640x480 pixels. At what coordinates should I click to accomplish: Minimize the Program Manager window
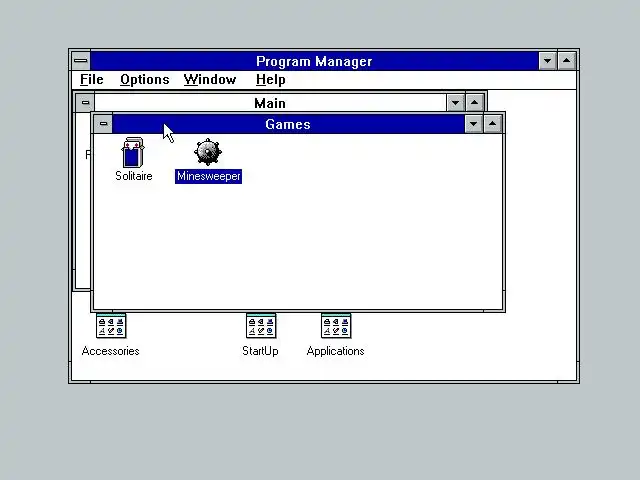547,61
